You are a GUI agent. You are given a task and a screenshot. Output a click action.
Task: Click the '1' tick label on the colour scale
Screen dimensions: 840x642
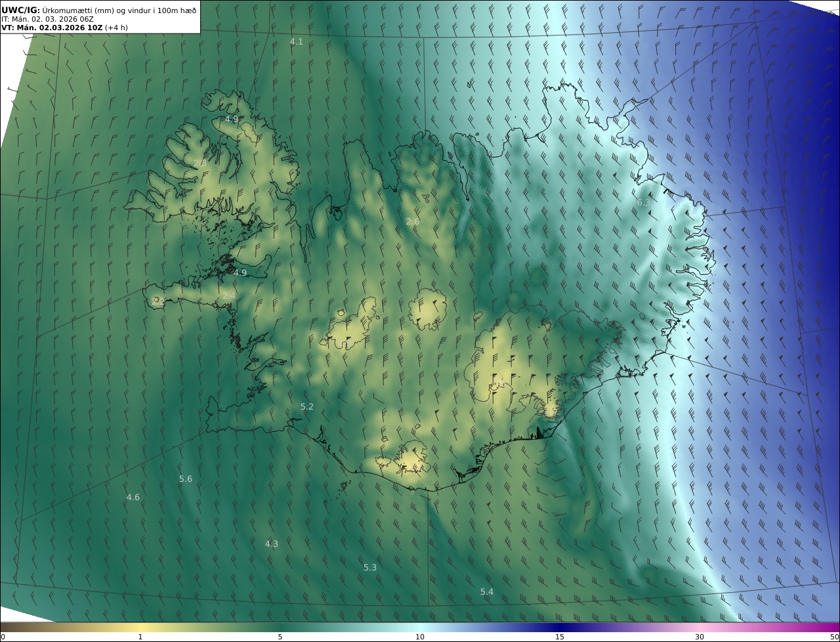(140, 637)
